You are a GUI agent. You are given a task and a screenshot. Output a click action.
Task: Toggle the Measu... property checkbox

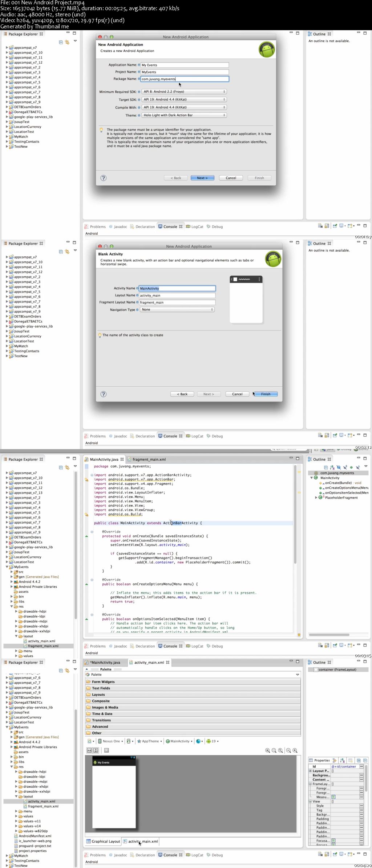[333, 797]
